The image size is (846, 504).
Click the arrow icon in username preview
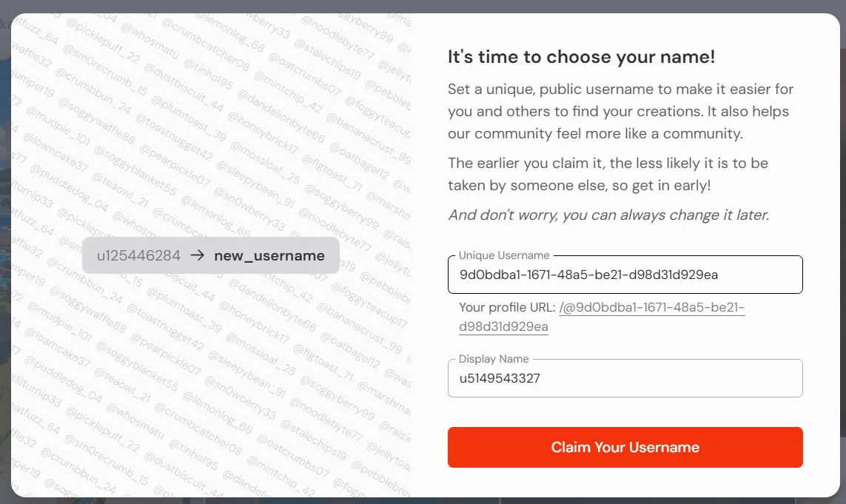point(197,255)
